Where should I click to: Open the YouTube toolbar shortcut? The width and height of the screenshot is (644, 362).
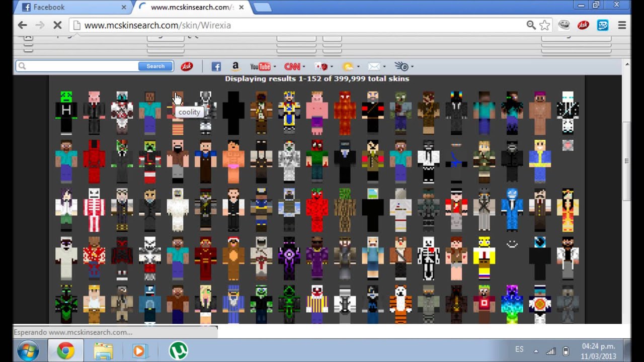260,66
